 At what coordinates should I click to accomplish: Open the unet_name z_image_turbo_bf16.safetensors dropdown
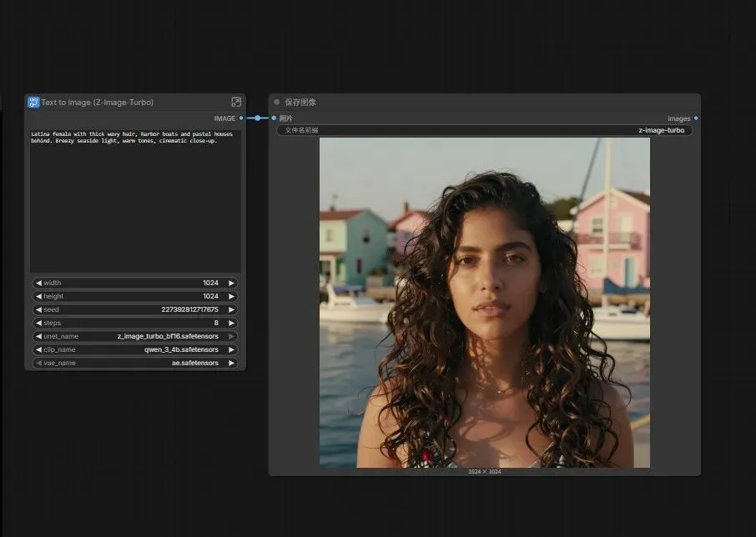coord(135,336)
